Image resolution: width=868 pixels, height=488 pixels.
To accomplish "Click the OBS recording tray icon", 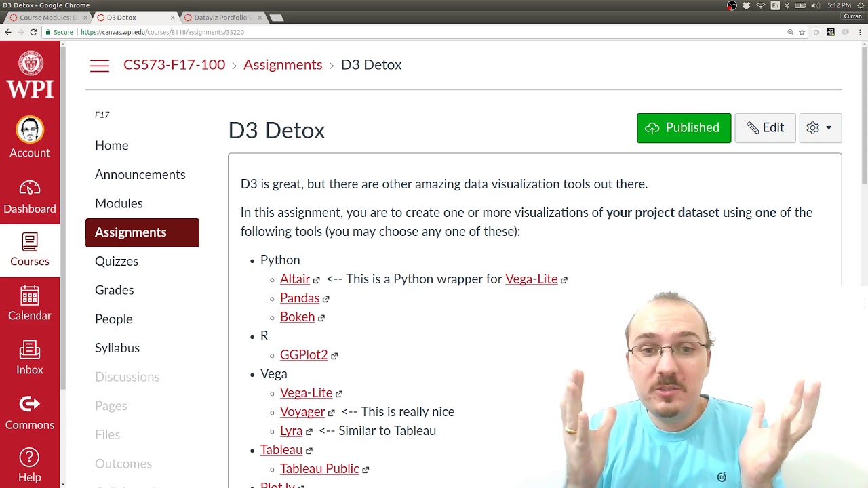I will tap(732, 5).
